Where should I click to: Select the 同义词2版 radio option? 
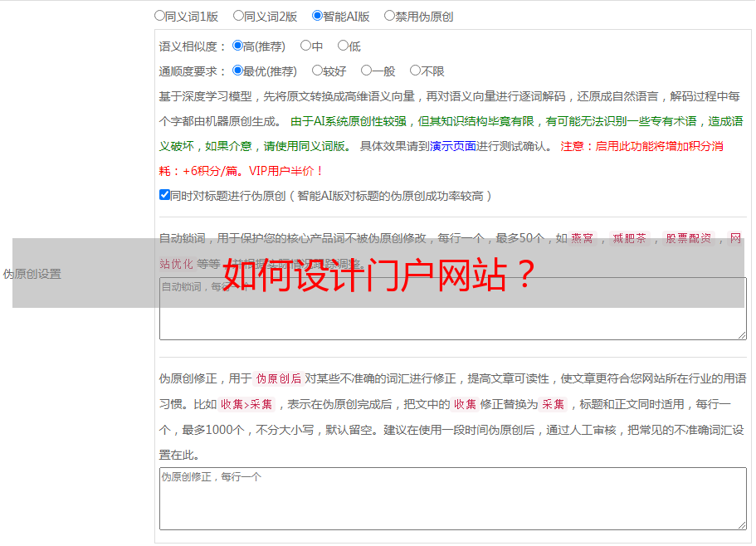point(238,16)
